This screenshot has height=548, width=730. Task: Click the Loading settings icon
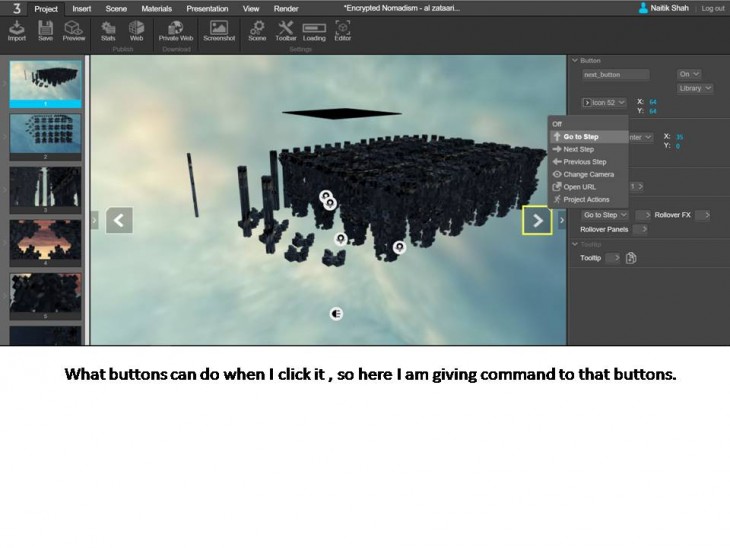[314, 29]
